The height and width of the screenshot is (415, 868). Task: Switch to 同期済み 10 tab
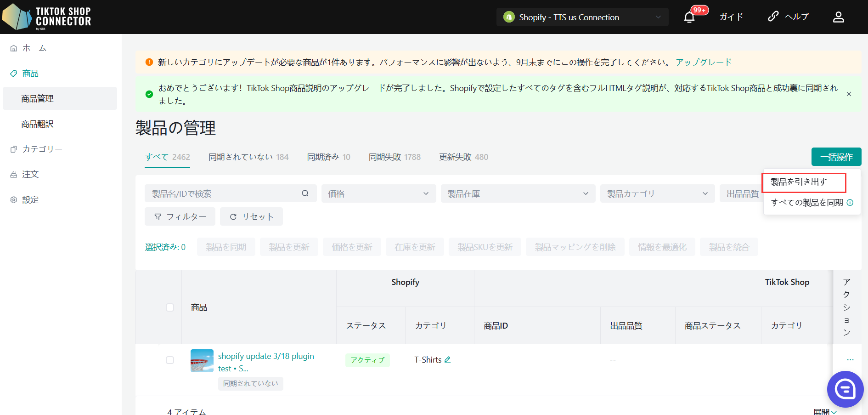pos(328,157)
